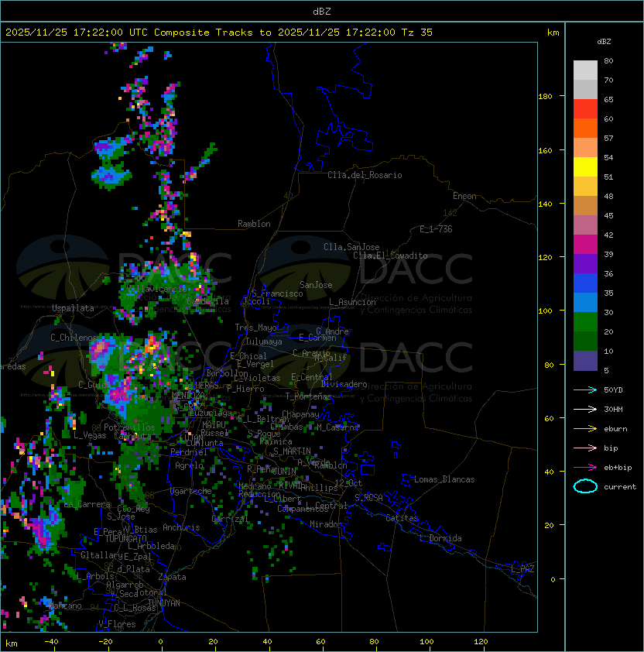Click the 'E_1-736' map label
The image size is (644, 652).
coord(436,229)
